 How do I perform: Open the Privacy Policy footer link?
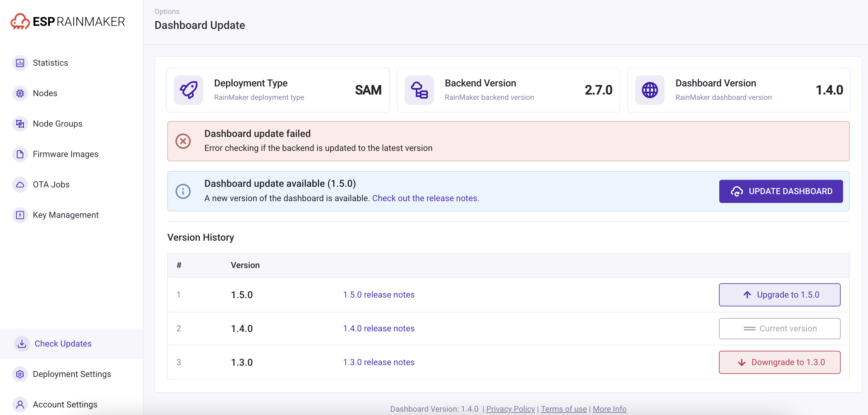click(510, 409)
